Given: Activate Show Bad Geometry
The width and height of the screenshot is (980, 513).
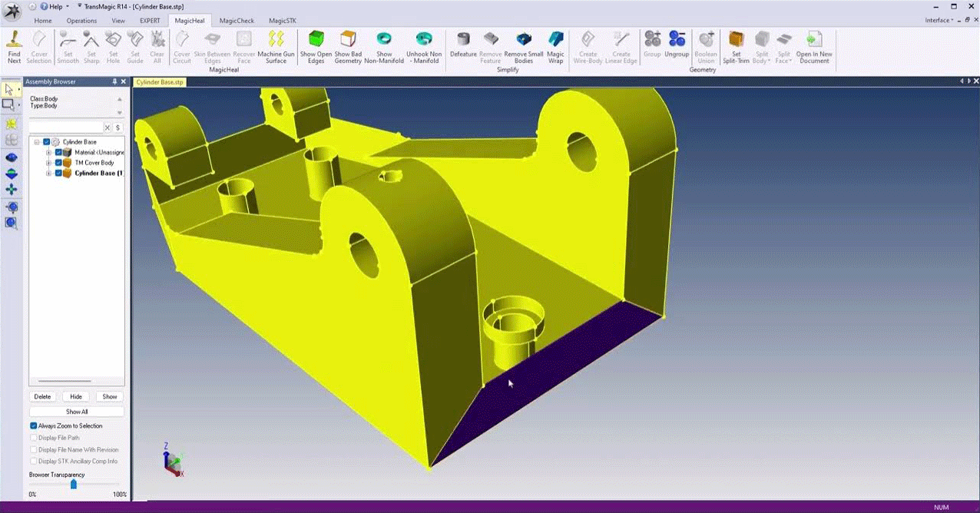Looking at the screenshot, I should 348,46.
